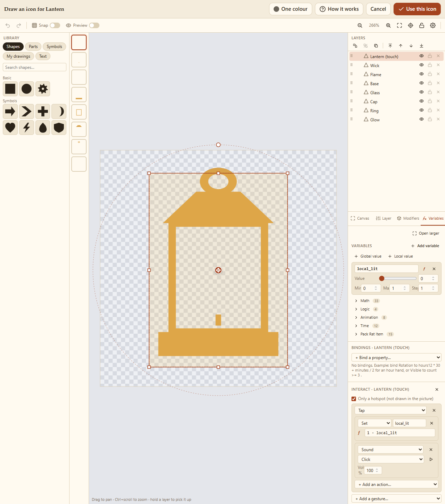Screen dimensions: 445x504
Task: Toggle the Preview switch
Action: (94, 25)
